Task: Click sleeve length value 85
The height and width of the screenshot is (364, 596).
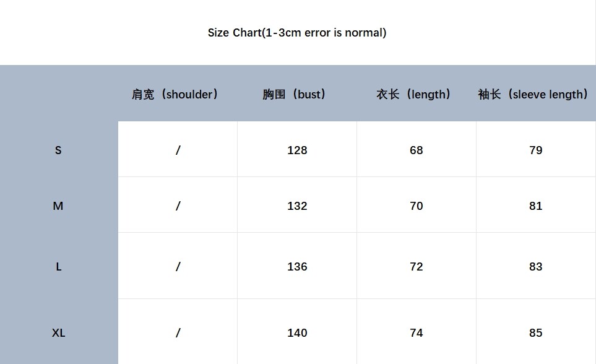Action: coord(535,332)
